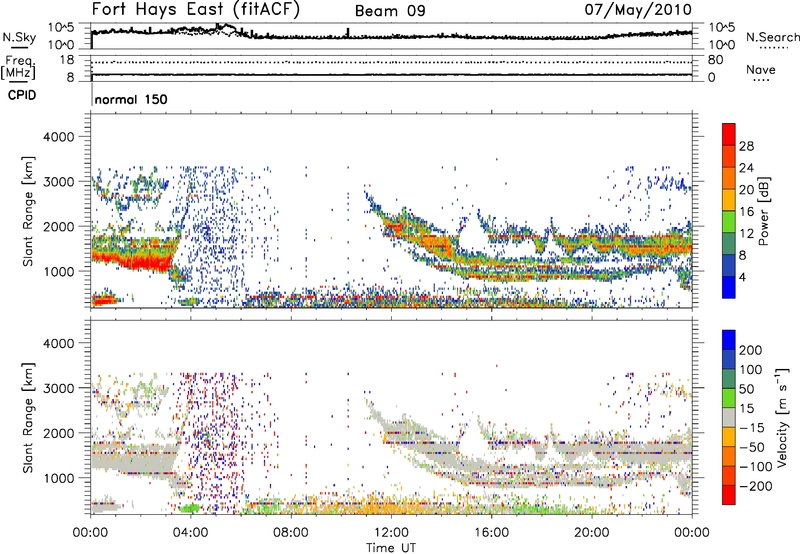Viewport: 800px width, 554px height.
Task: Click the 'Velocity [m s⁻¹]' colorbar label
Action: pos(782,417)
